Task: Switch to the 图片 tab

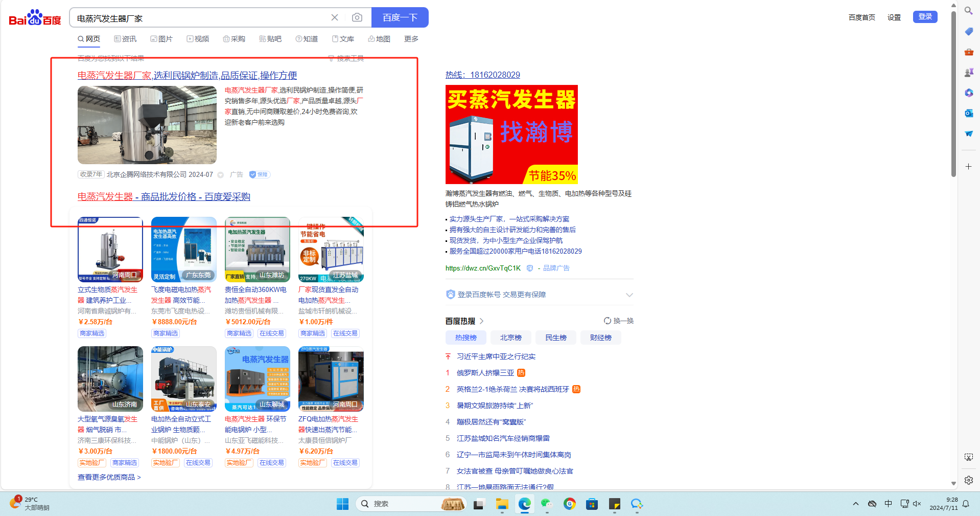Action: (x=161, y=39)
